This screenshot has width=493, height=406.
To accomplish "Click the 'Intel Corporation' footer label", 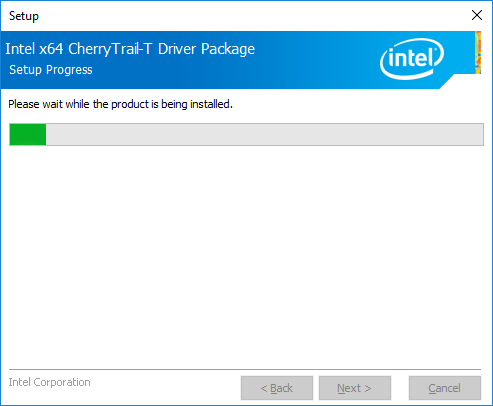I will pyautogui.click(x=49, y=382).
